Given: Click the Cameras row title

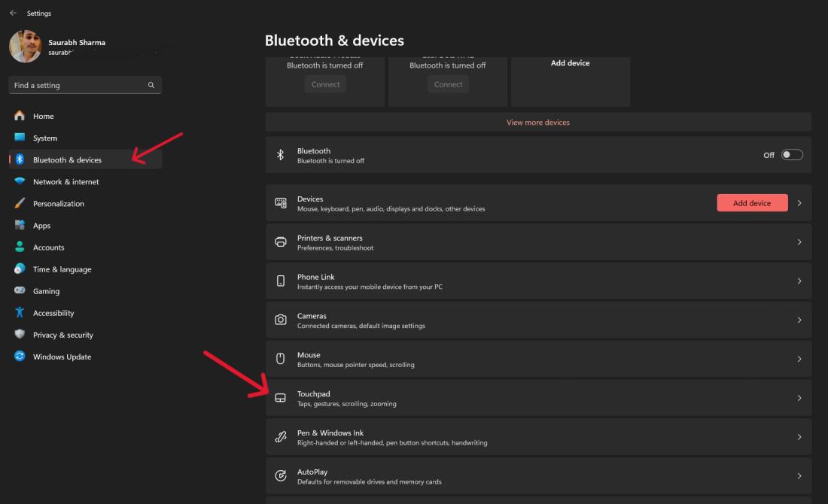Looking at the screenshot, I should tap(312, 316).
